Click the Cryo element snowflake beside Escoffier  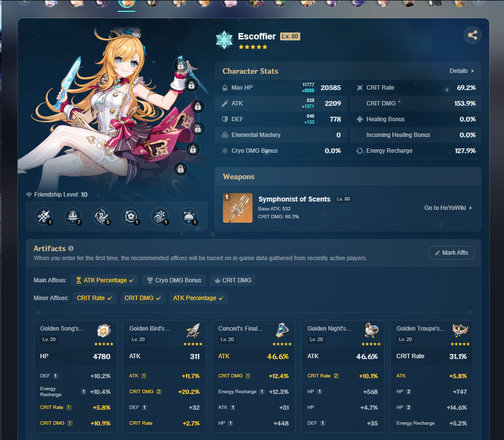pyautogui.click(x=224, y=40)
